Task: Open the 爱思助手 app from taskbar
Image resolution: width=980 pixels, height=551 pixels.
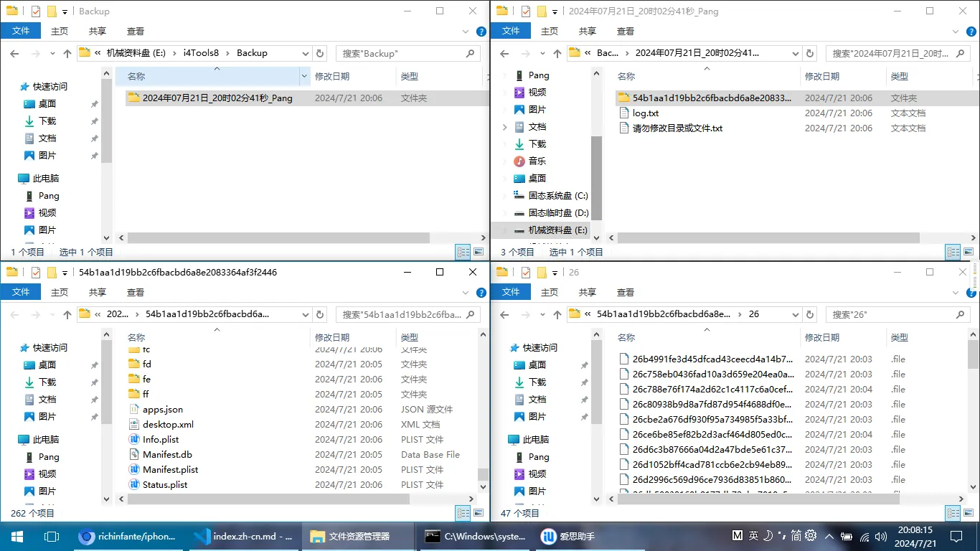Action: (567, 536)
